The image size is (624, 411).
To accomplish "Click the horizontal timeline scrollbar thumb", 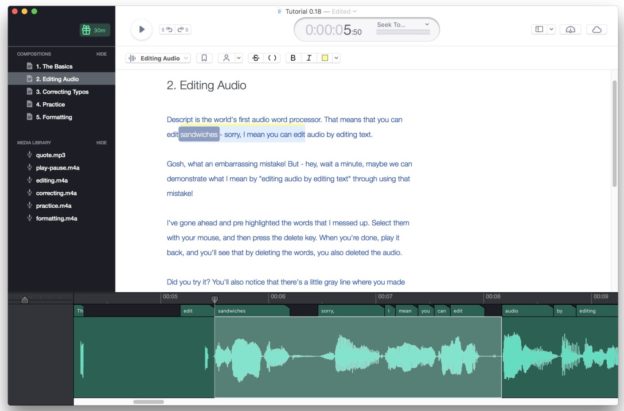I will [x=148, y=402].
